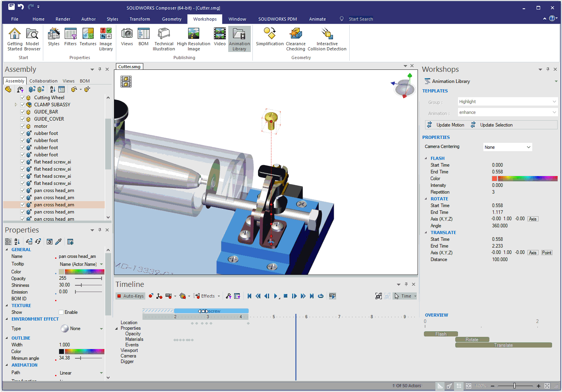Stop the timeline playback
Image resolution: width=562 pixels, height=392 pixels.
pyautogui.click(x=285, y=296)
